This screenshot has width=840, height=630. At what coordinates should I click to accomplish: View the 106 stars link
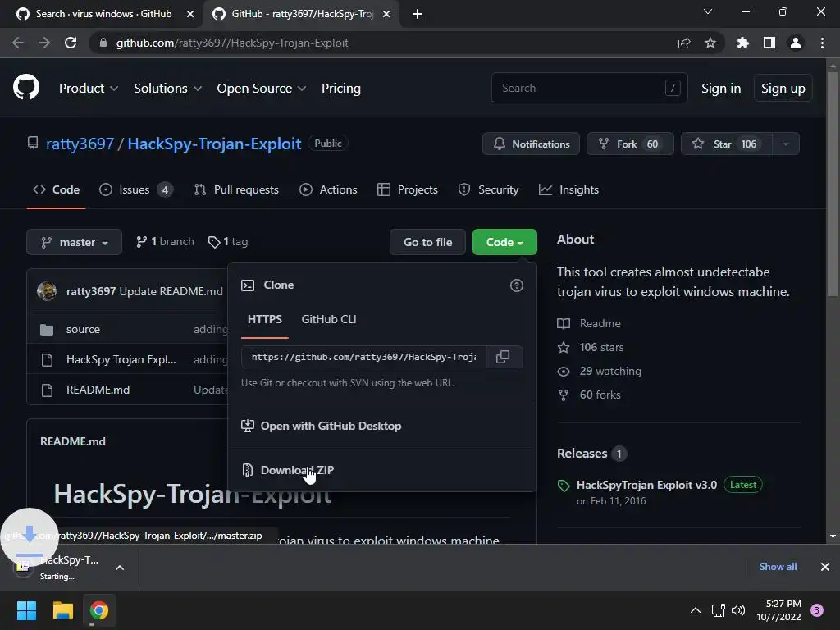coord(601,347)
